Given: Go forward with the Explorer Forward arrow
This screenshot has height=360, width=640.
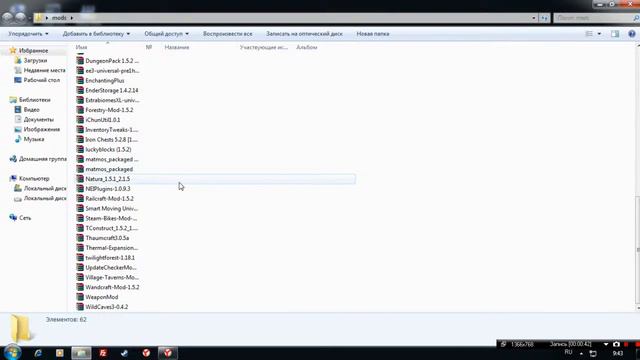Looking at the screenshot, I should point(20,18).
